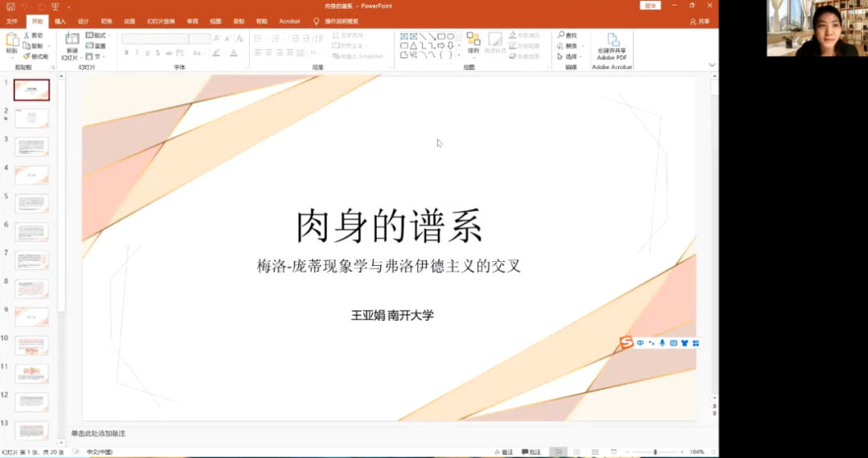Click the Paste (粘贴) button

pos(11,45)
